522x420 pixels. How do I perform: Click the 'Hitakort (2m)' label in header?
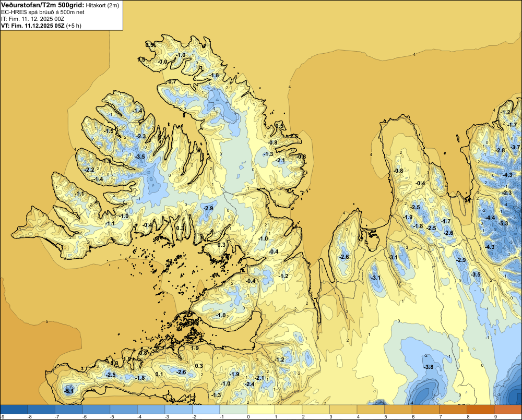[x=102, y=5]
